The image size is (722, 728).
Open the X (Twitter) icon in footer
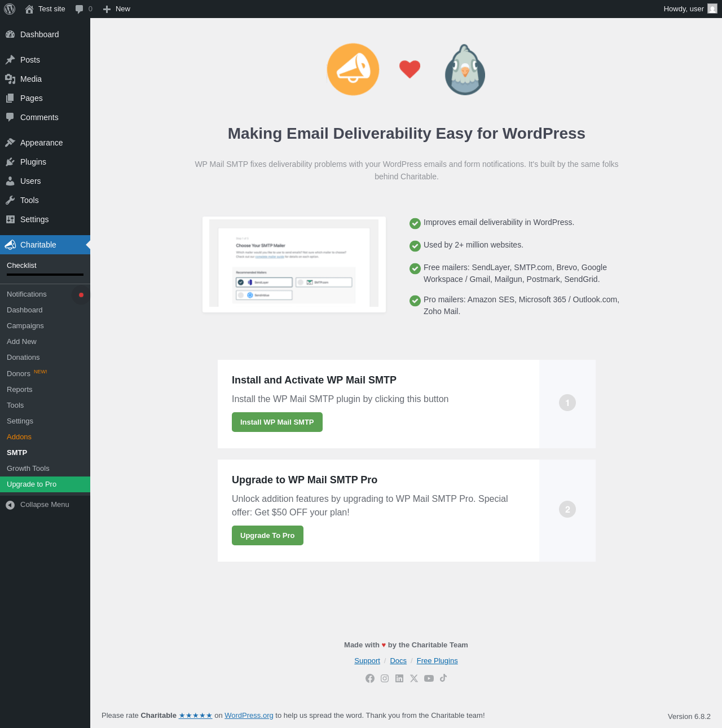coord(414,678)
